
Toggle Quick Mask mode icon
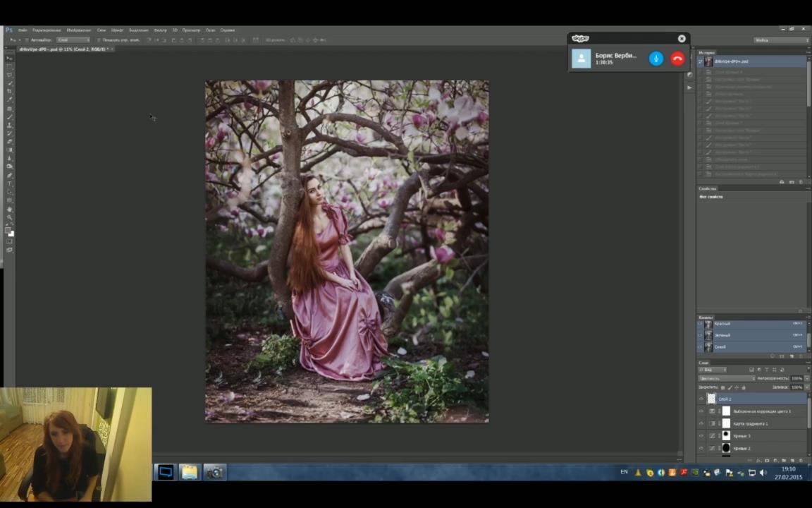9,241
